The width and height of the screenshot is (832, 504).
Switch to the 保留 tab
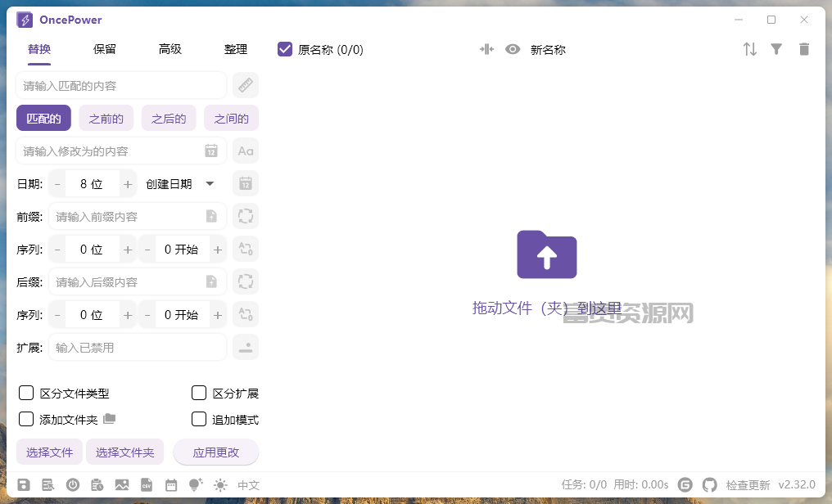(x=105, y=49)
